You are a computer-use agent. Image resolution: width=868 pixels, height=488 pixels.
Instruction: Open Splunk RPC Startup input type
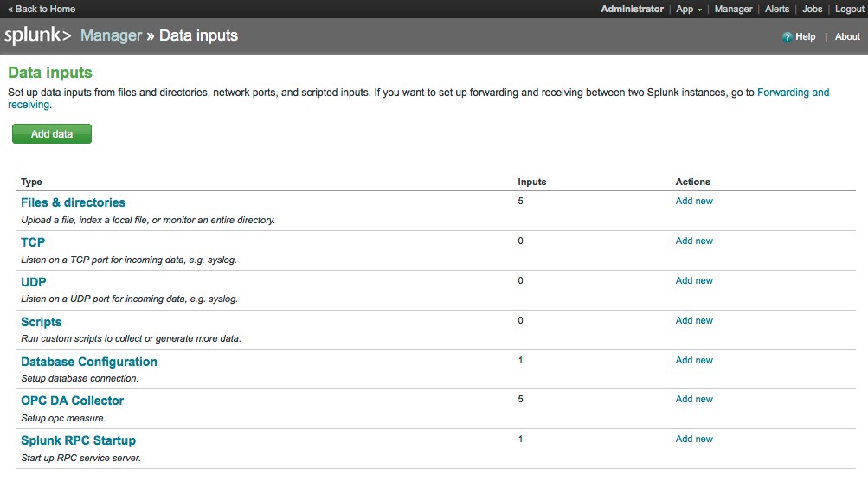pos(78,440)
